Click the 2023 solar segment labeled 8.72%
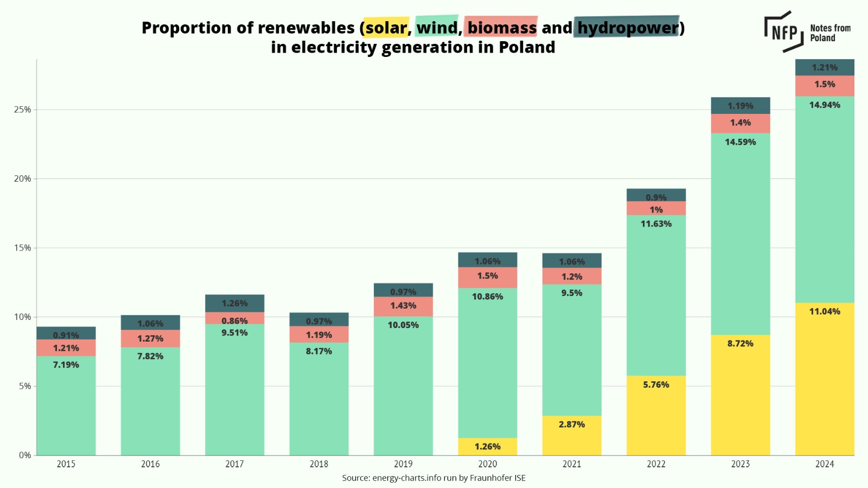Viewport: 868px width, 488px height. [740, 395]
